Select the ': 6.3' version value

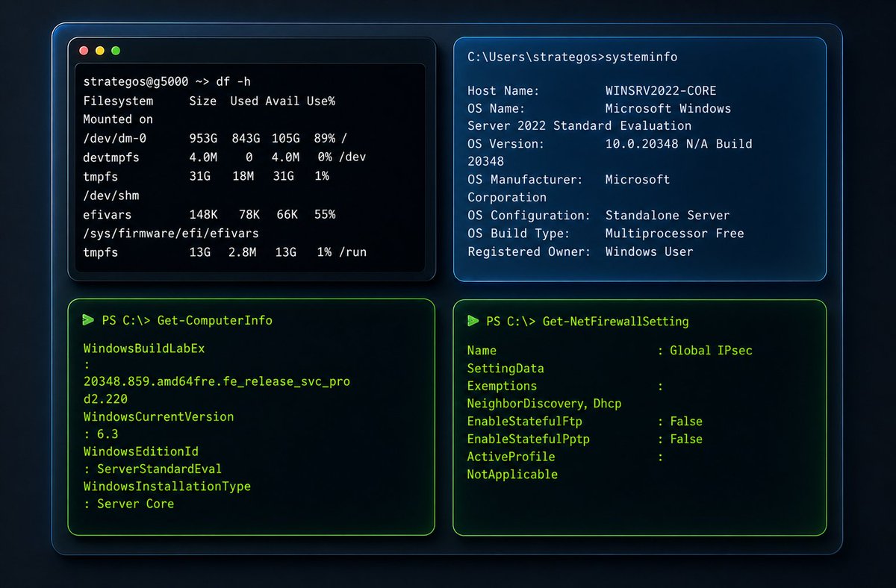[x=101, y=434]
